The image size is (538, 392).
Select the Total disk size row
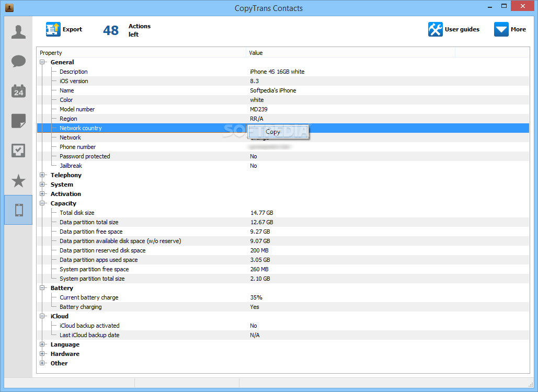[283, 213]
